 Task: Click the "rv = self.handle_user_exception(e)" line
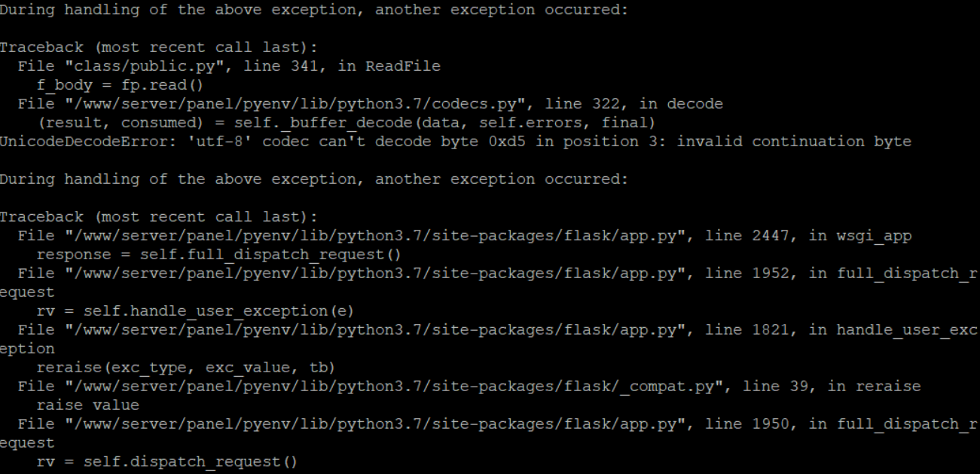tap(196, 311)
